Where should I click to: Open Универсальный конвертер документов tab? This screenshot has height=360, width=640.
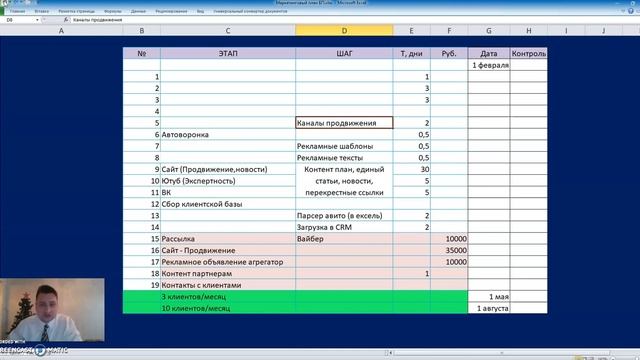251,11
